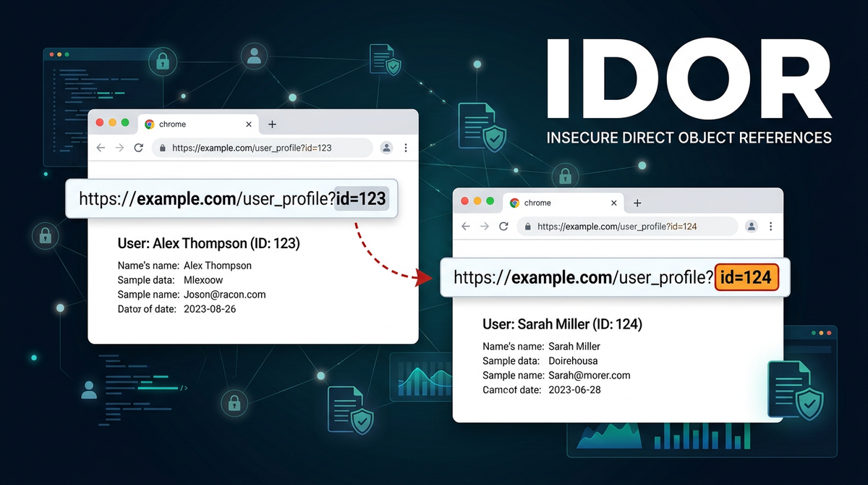Click the plus to open a new tab
The width and height of the screenshot is (868, 485).
(x=272, y=123)
